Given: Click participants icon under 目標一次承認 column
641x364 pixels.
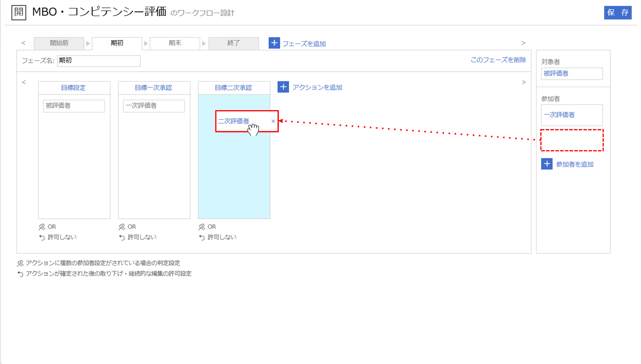Looking at the screenshot, I should (122, 227).
